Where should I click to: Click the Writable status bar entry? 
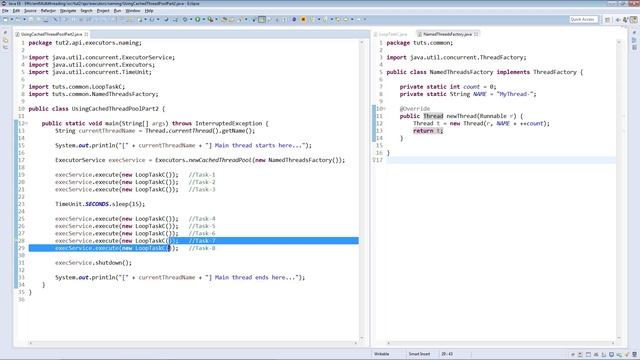[382, 354]
